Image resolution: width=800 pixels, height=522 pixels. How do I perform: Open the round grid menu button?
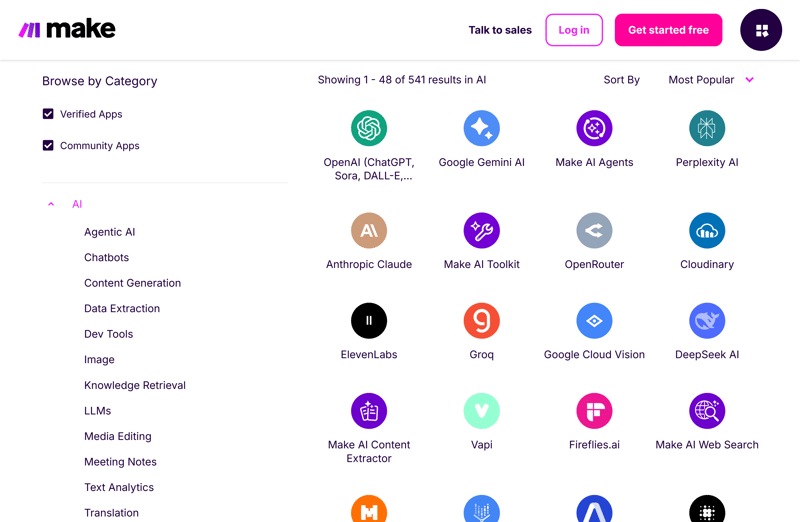click(x=761, y=30)
